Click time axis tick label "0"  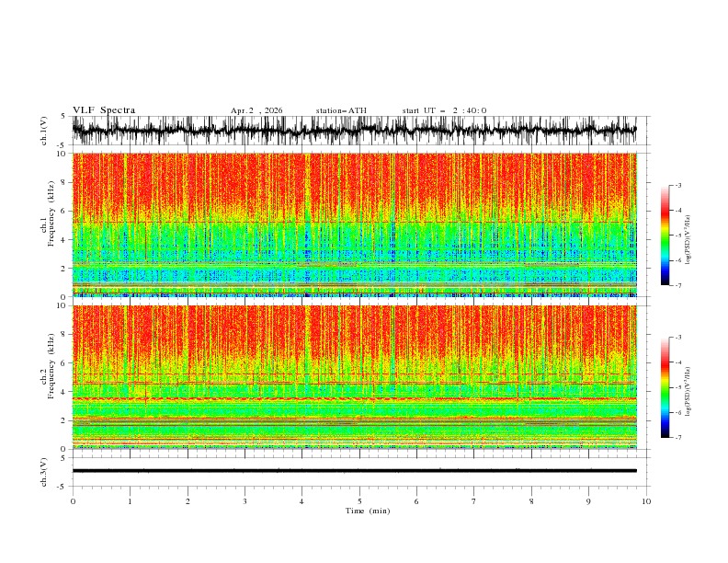click(x=73, y=501)
